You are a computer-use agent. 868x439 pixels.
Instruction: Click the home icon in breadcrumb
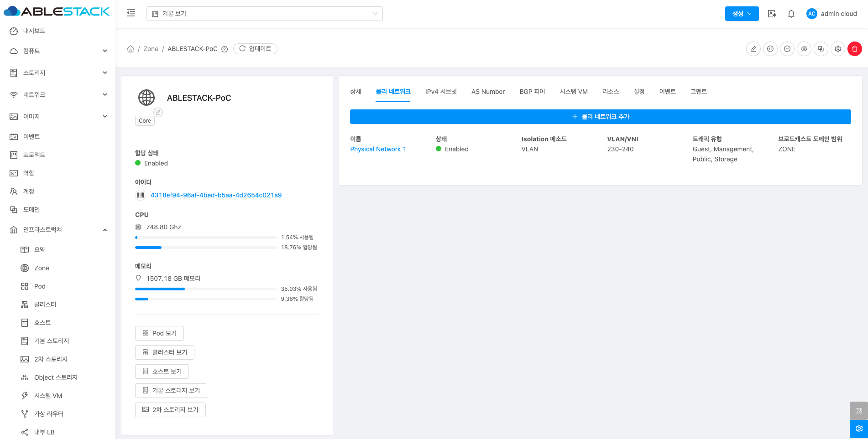click(x=131, y=49)
